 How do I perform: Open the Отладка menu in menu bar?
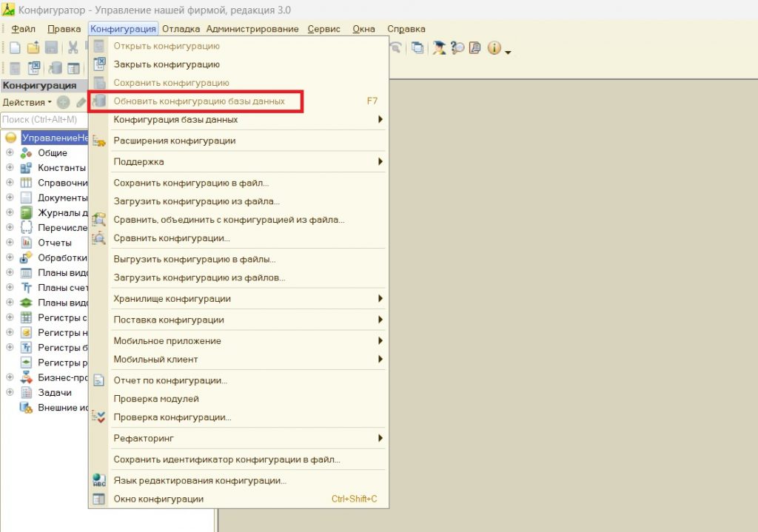(x=181, y=29)
